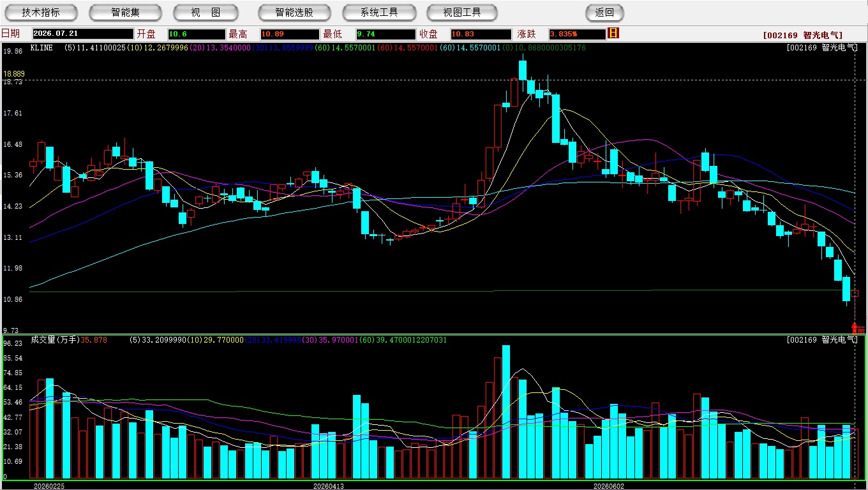Click the 最低 value field 9.74
Screen dimensions: 868x490
coord(385,34)
